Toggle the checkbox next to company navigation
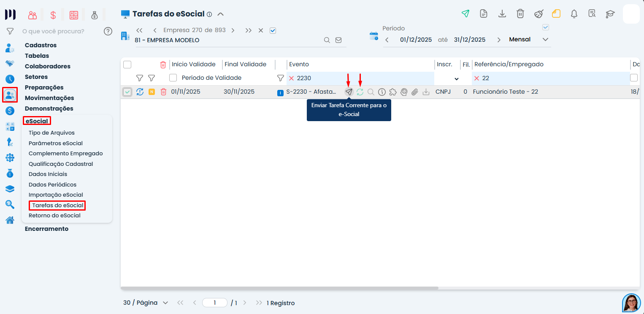Screen dimensions: 644x314 (273, 30)
